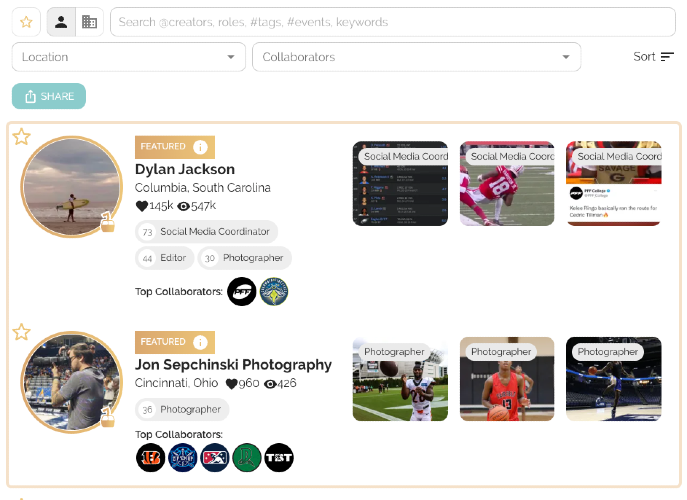Open Jon Sepchinski Photography name link

click(233, 365)
